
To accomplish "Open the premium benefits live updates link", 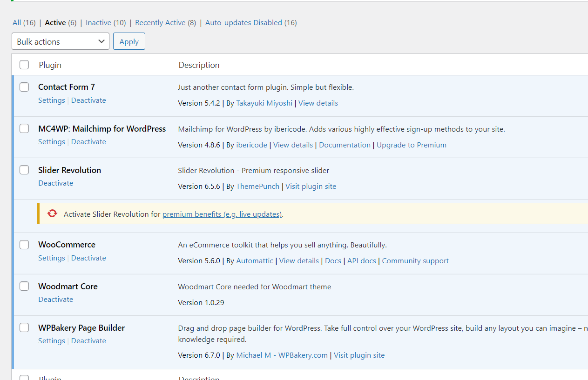I will [222, 214].
